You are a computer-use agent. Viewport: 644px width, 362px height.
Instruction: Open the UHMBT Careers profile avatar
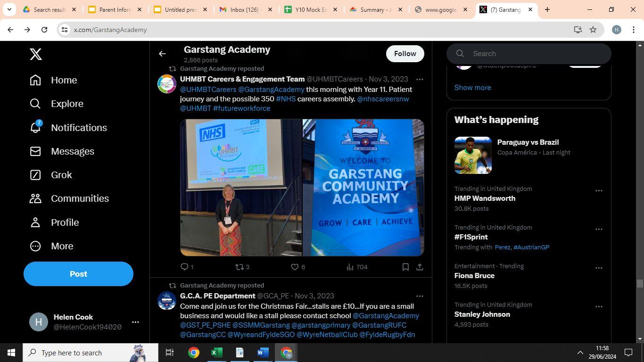click(167, 84)
